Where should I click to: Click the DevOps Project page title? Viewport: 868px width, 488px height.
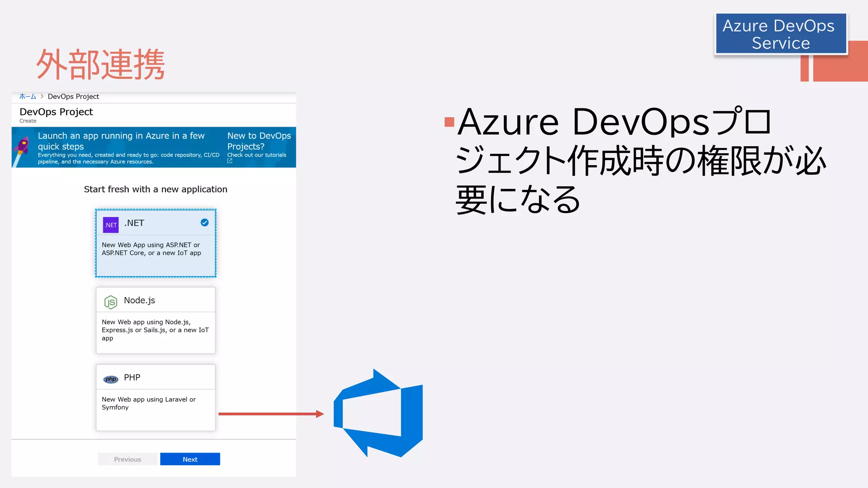pyautogui.click(x=56, y=112)
